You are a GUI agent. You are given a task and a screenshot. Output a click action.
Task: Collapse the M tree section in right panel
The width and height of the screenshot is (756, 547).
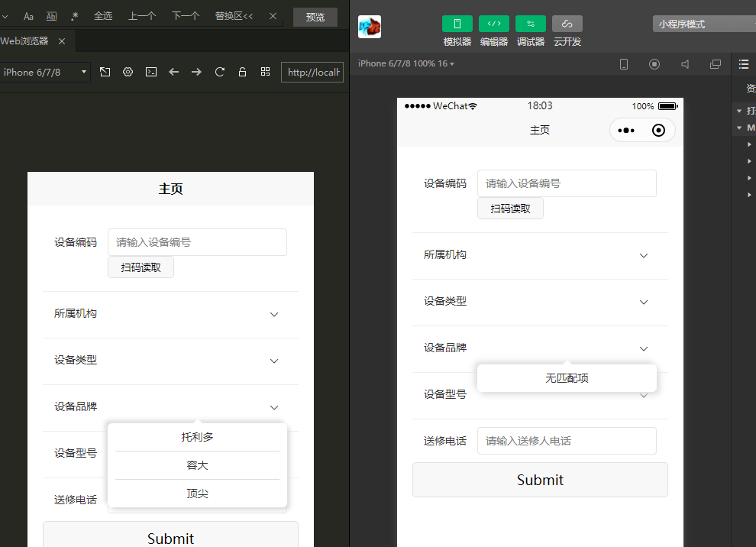click(739, 128)
